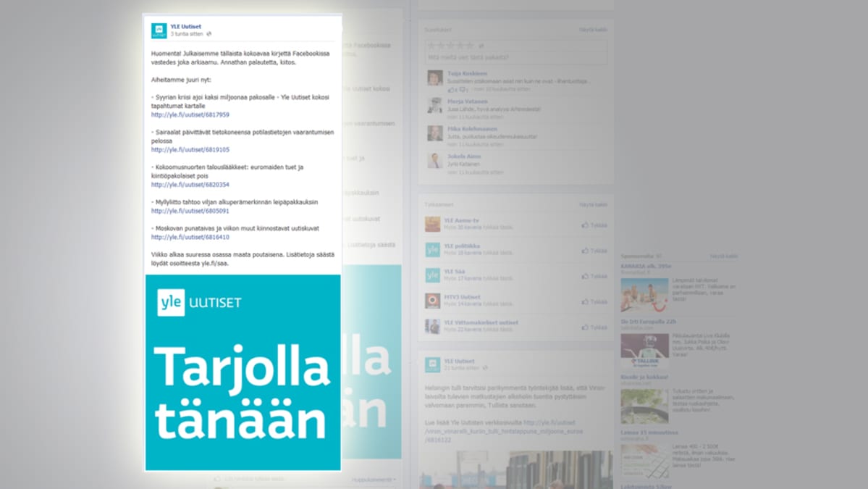Screen dimensions: 868x489
Task: Like the YLE Aamu-tv page with Tykkää
Action: pyautogui.click(x=594, y=225)
